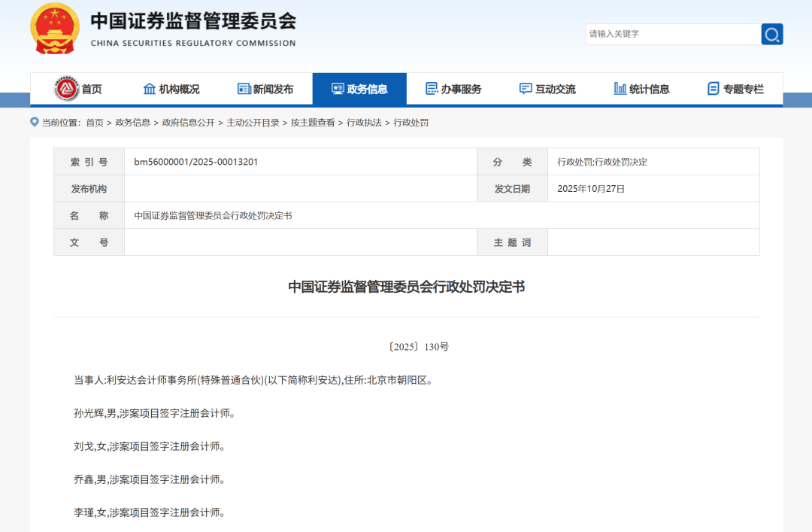The image size is (812, 532).
Task: Click the form icon beside 办事服务
Action: click(432, 89)
